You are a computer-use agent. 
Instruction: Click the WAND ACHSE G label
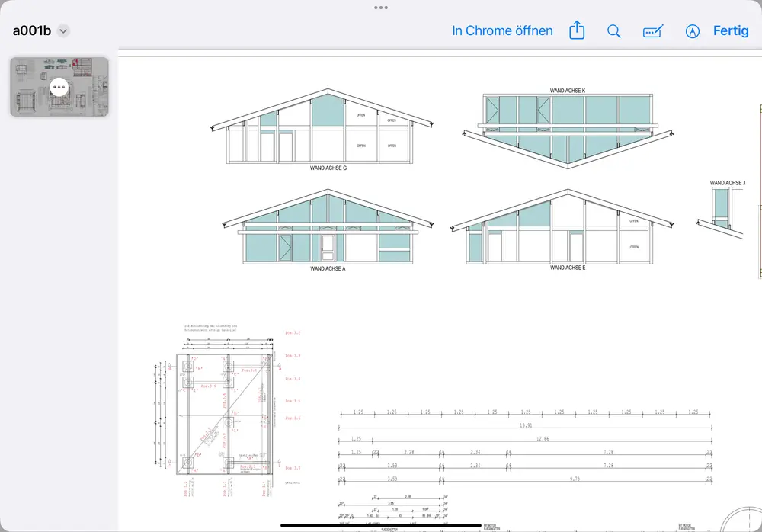[328, 168]
